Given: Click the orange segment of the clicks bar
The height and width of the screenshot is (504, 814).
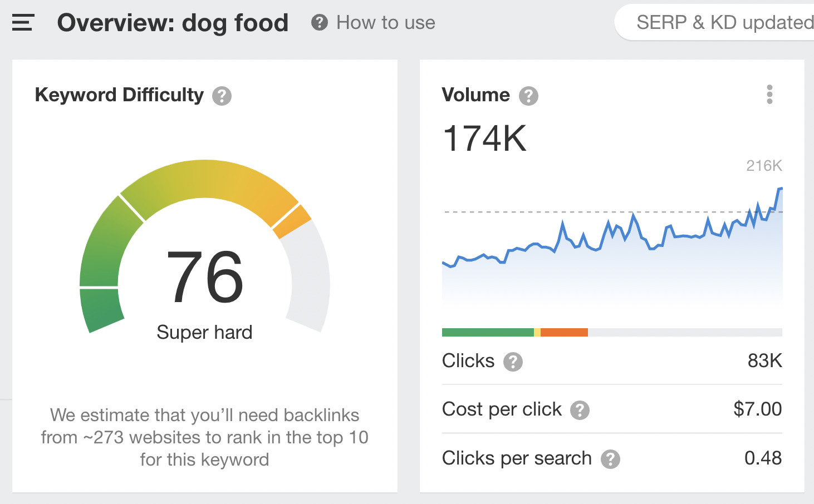Looking at the screenshot, I should point(564,332).
